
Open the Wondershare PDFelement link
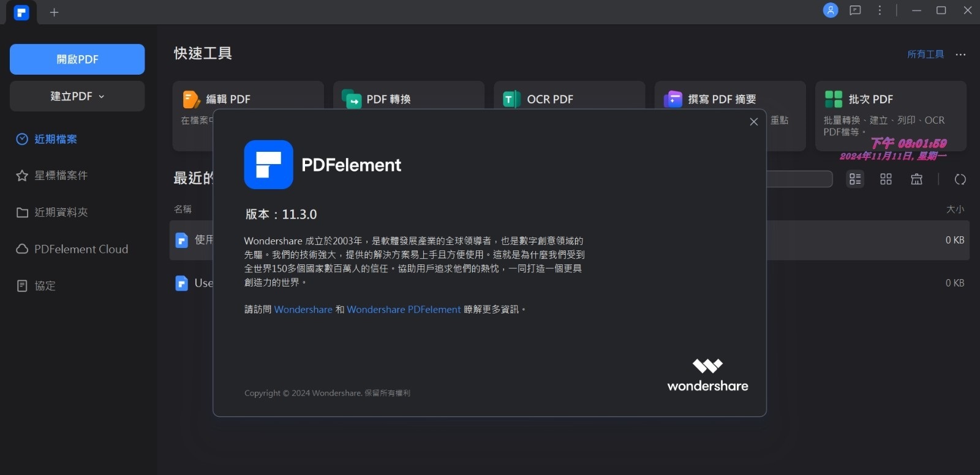(404, 310)
